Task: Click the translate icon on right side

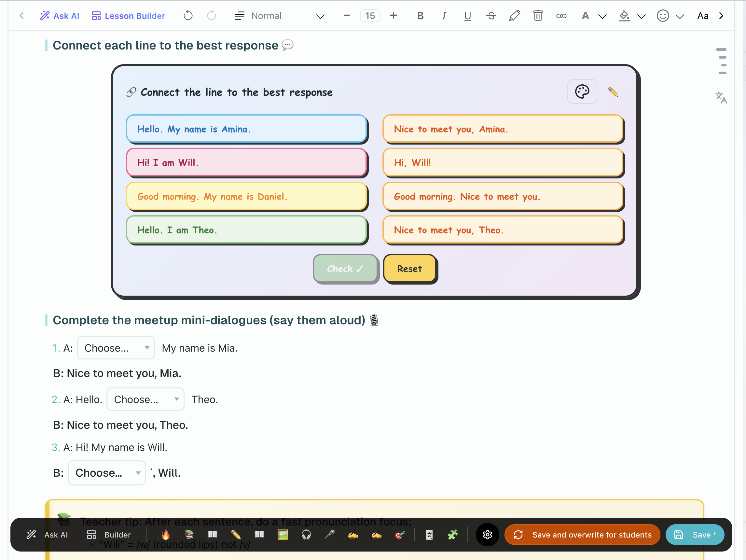Action: pos(721,97)
